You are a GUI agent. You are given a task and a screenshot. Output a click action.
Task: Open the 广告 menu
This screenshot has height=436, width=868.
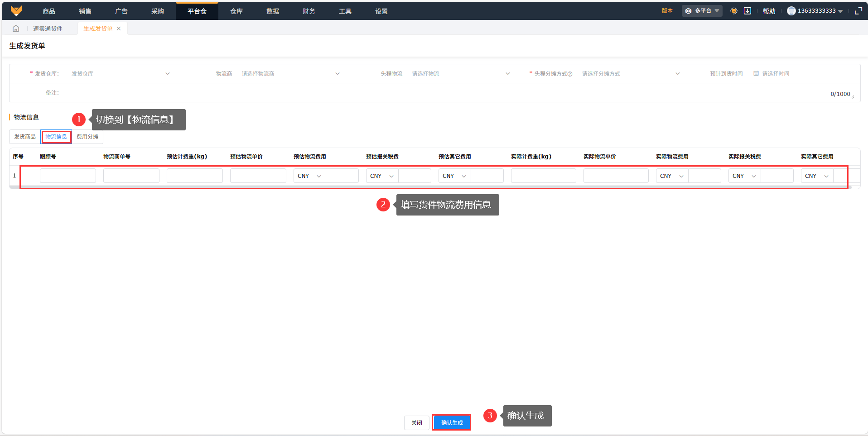(x=121, y=11)
